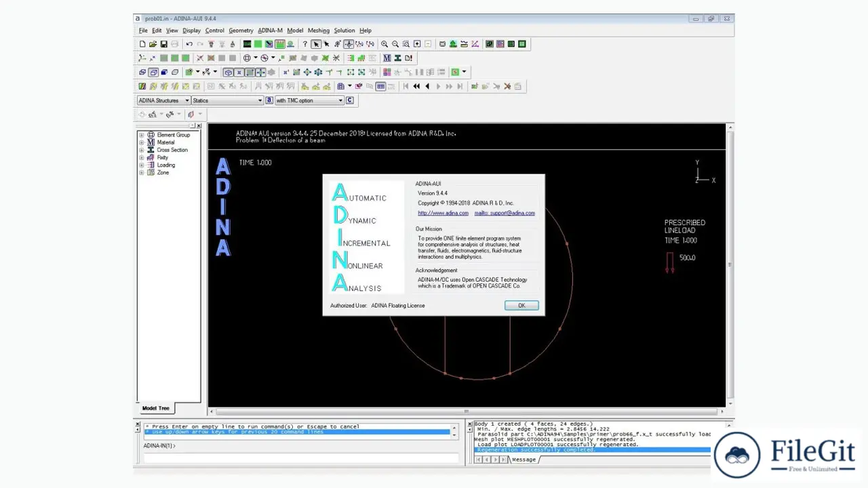Click the Rewind double-arrow animation icon
The height and width of the screenshot is (488, 868).
[416, 86]
